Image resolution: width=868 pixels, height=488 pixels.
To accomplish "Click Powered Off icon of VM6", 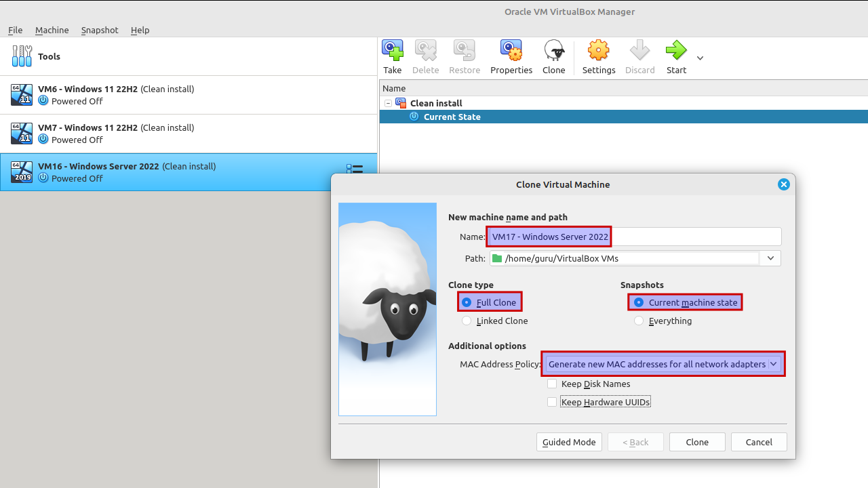I will coord(43,101).
